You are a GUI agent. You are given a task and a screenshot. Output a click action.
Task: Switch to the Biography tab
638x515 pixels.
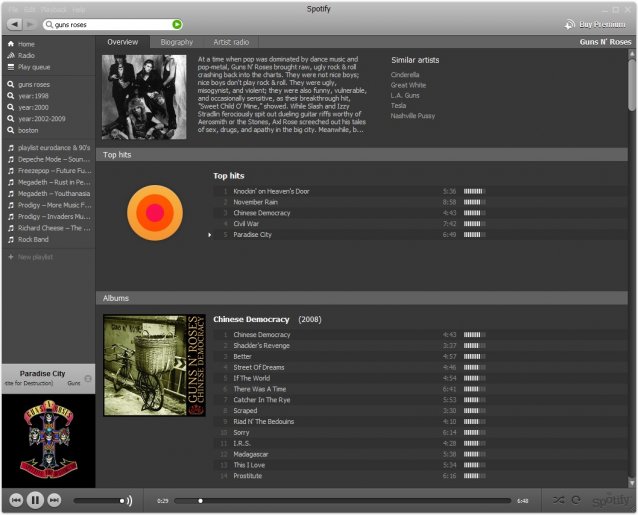point(177,42)
